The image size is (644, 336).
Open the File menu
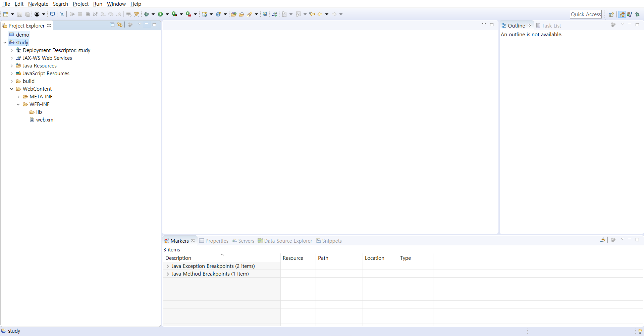point(6,4)
